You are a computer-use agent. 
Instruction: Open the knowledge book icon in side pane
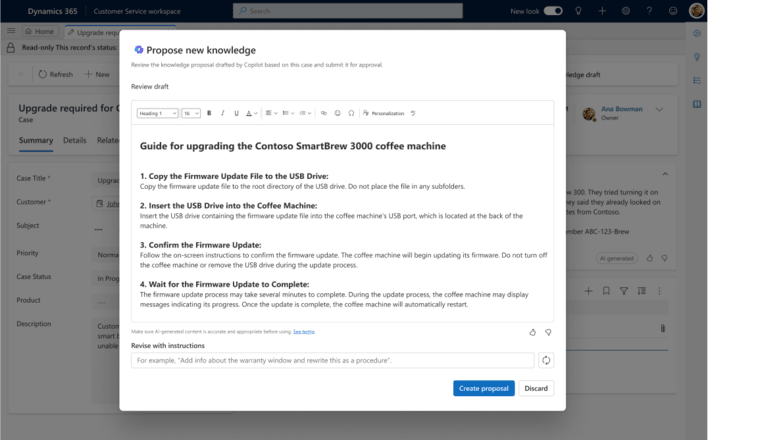697,104
